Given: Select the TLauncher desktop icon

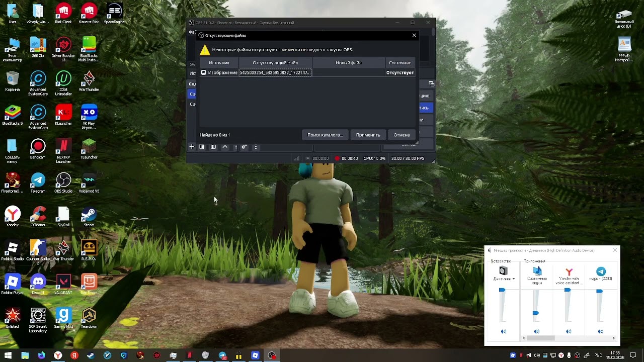Looking at the screenshot, I should 89,149.
